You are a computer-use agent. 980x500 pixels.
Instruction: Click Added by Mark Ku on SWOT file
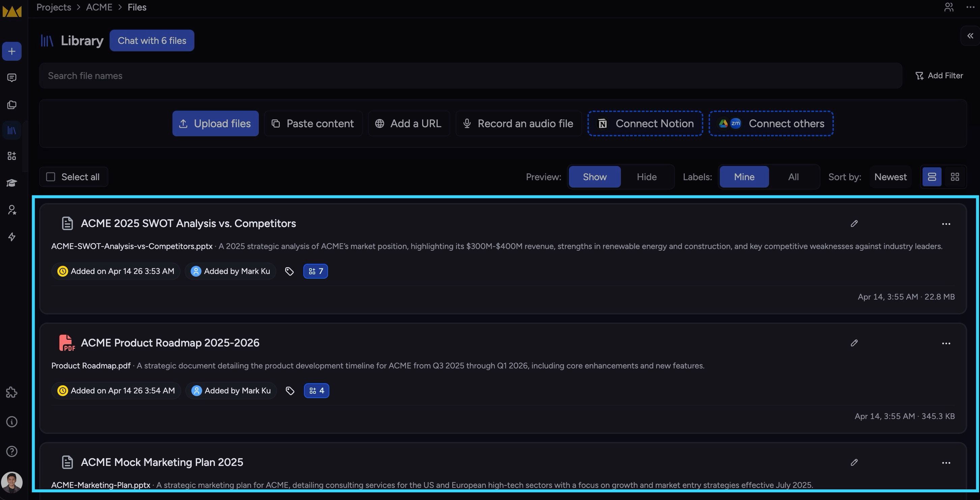click(230, 271)
